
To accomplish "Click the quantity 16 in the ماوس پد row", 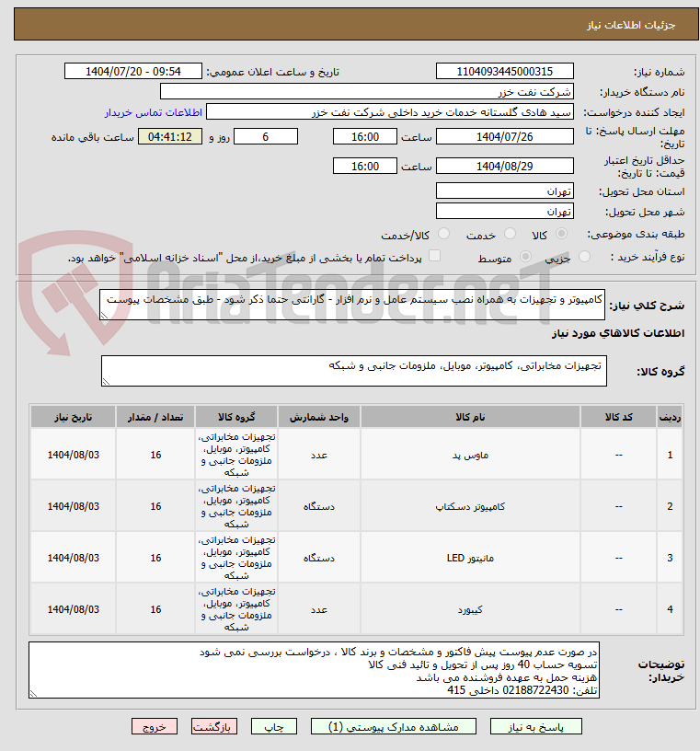I will tap(155, 455).
